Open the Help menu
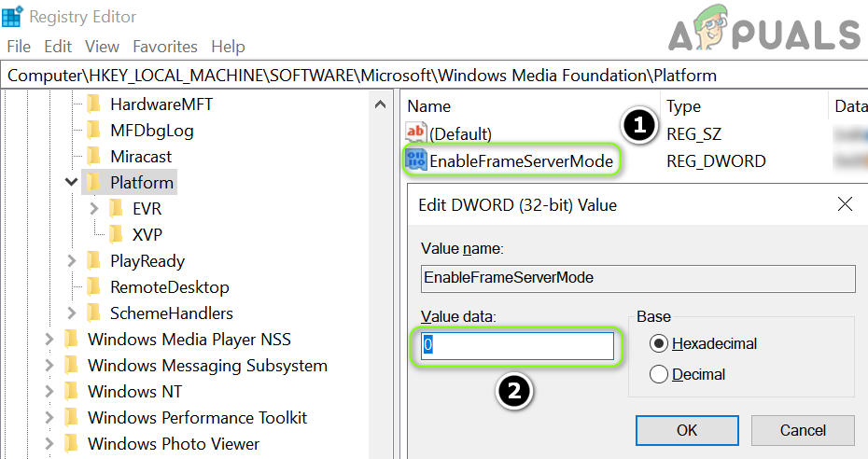This screenshot has height=459, width=868. 228,47
